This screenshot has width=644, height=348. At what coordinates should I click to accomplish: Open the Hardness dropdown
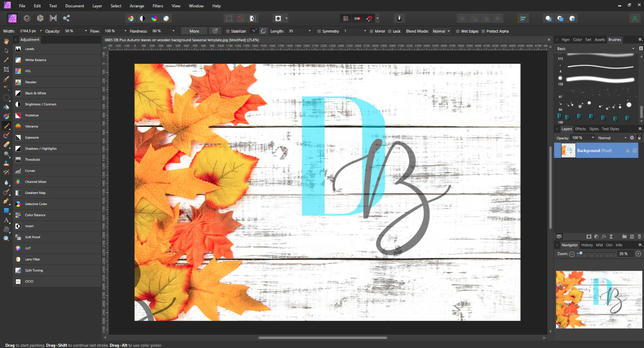pos(174,31)
